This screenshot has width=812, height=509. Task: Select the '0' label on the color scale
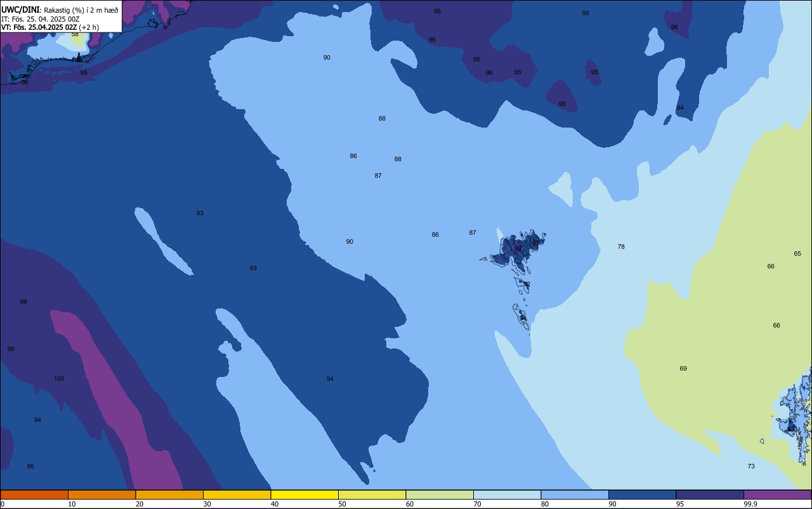coord(3,504)
